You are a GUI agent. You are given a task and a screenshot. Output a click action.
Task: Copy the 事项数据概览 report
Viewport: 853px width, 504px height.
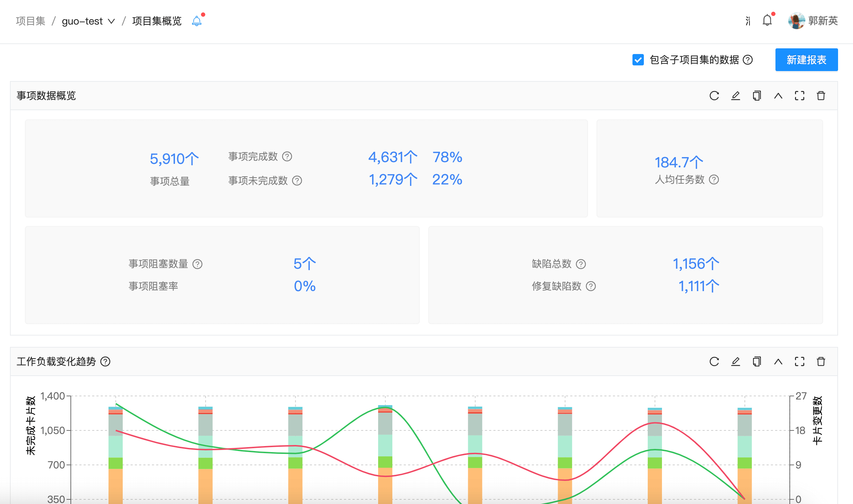757,96
